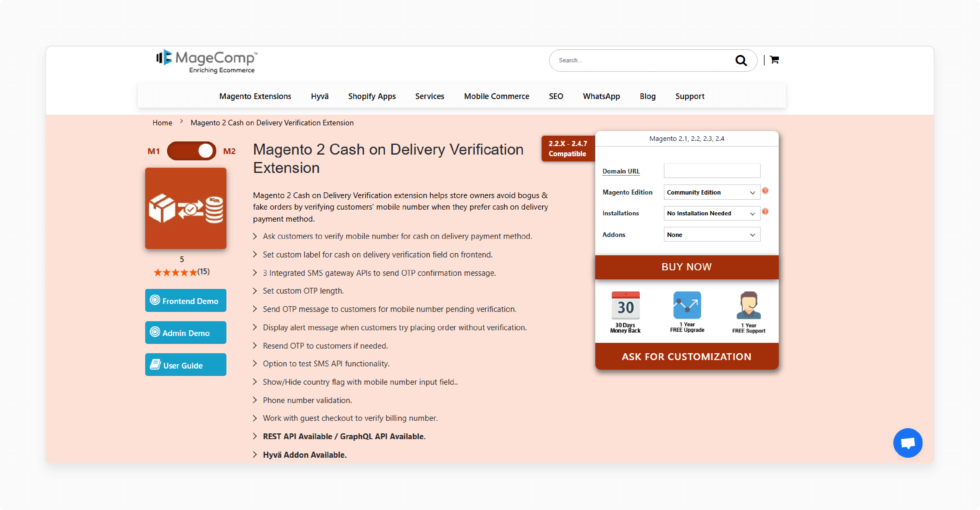Click the search magnifier icon
Screen dimensions: 980x510
coord(741,60)
